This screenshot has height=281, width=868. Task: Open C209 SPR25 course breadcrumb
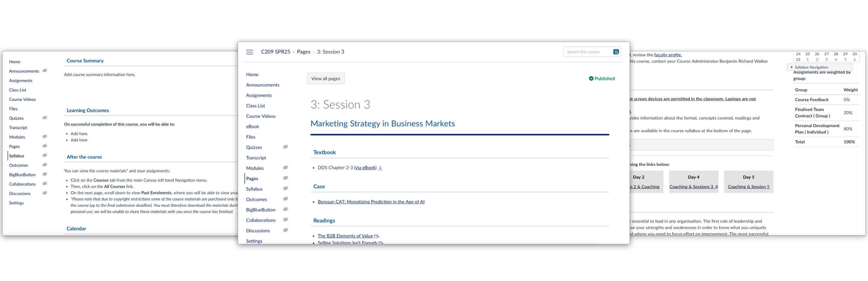pos(275,52)
